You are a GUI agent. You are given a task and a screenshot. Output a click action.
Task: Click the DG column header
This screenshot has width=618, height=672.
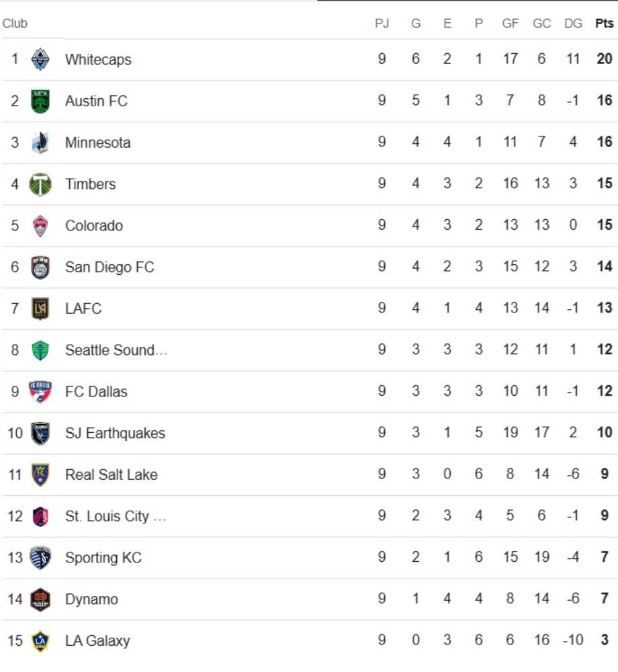point(573,24)
